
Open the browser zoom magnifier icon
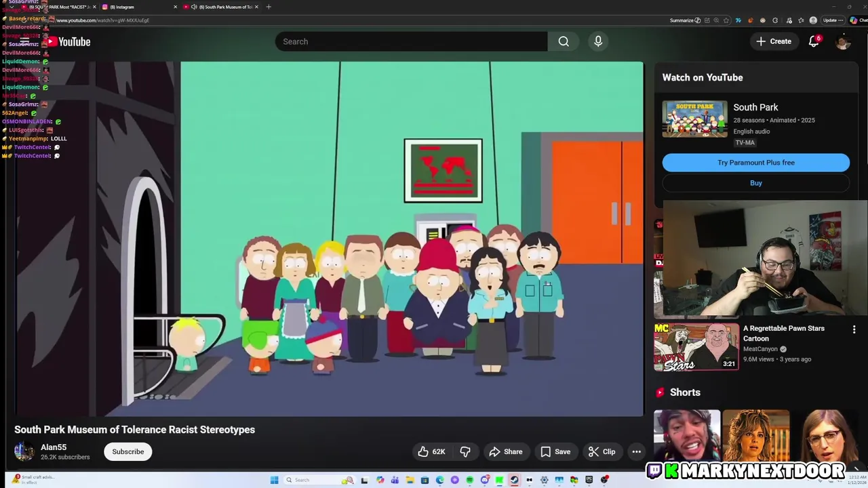716,20
